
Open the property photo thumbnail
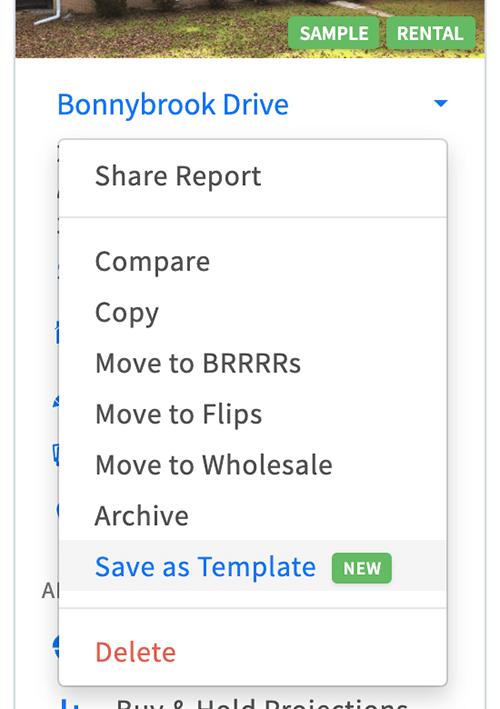[x=250, y=29]
